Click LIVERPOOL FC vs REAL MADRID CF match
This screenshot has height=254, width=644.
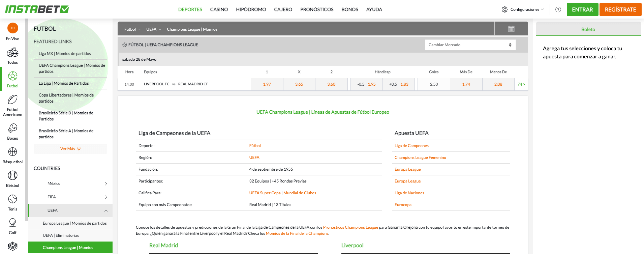pyautogui.click(x=176, y=84)
